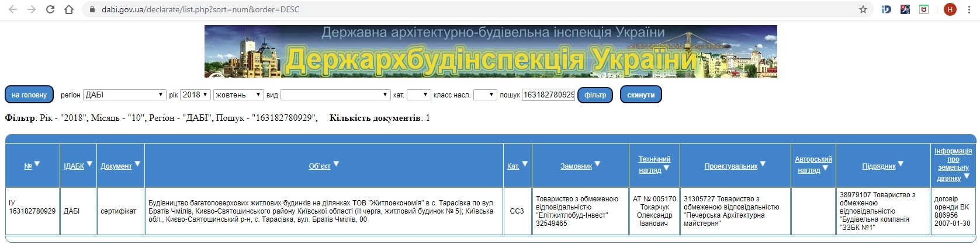Sort by Кат. column link
Viewport: 980px width, 248px height.
[x=513, y=166]
